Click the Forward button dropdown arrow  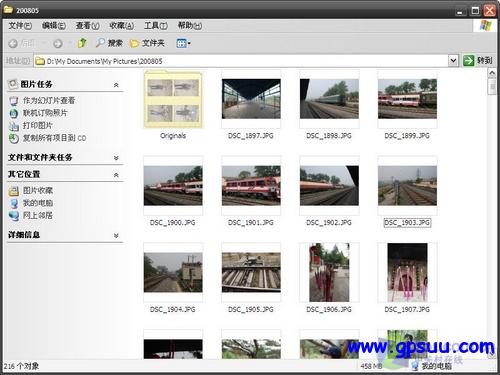tap(70, 43)
